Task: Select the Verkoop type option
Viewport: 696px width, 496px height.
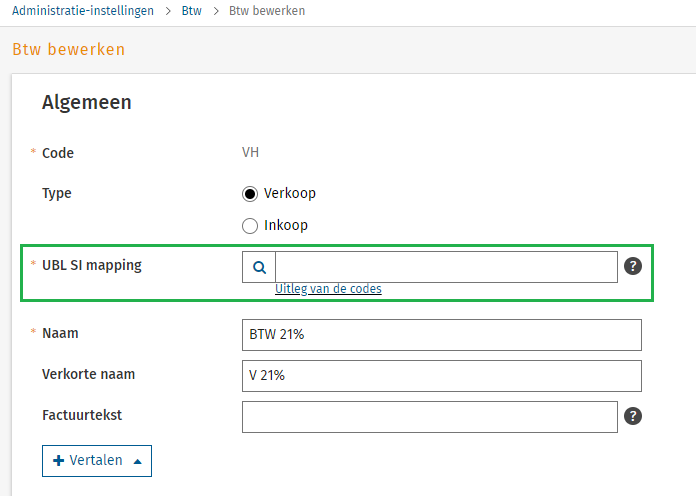Action: pyautogui.click(x=251, y=193)
